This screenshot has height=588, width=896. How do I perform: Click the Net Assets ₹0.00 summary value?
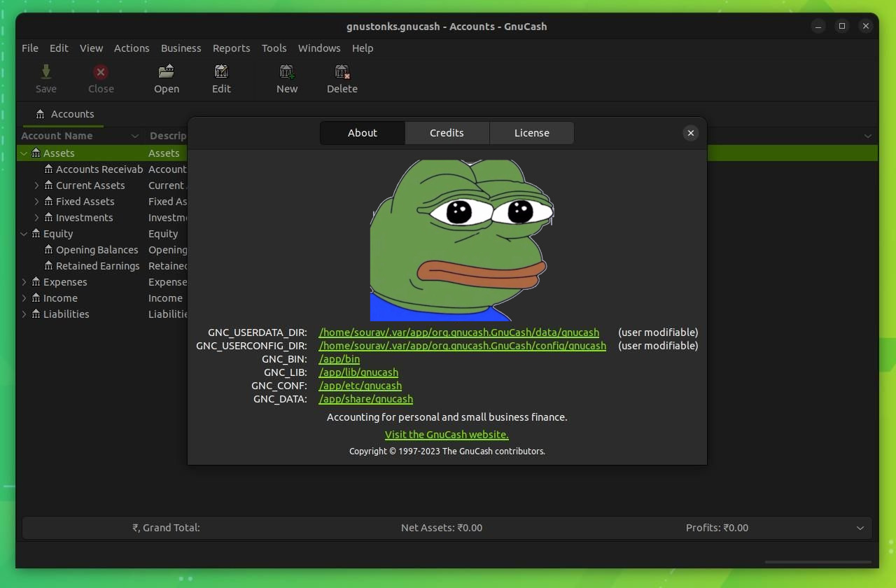(442, 528)
